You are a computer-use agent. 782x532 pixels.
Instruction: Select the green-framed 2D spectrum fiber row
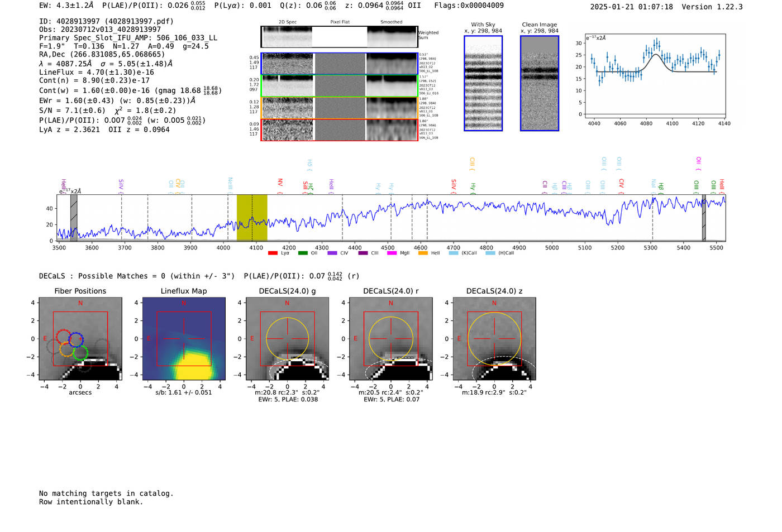pyautogui.click(x=339, y=86)
